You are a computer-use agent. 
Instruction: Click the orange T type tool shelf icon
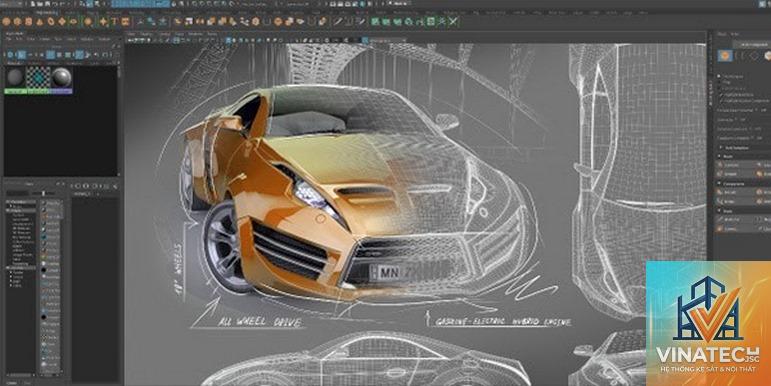coord(114,21)
